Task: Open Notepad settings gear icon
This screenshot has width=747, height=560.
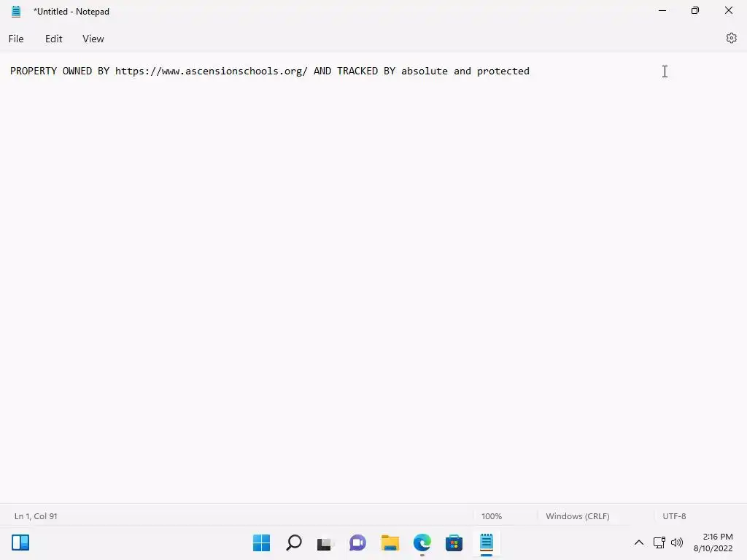Action: (731, 38)
